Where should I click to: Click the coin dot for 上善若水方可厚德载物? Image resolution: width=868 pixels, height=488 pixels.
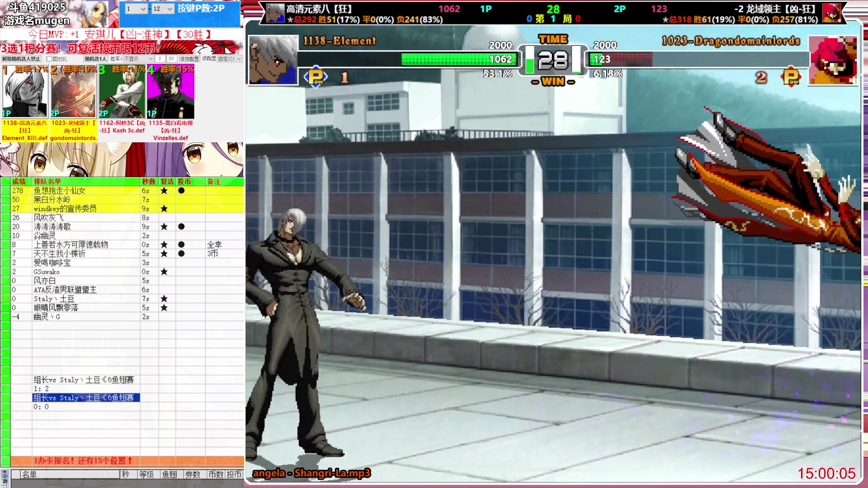click(181, 245)
